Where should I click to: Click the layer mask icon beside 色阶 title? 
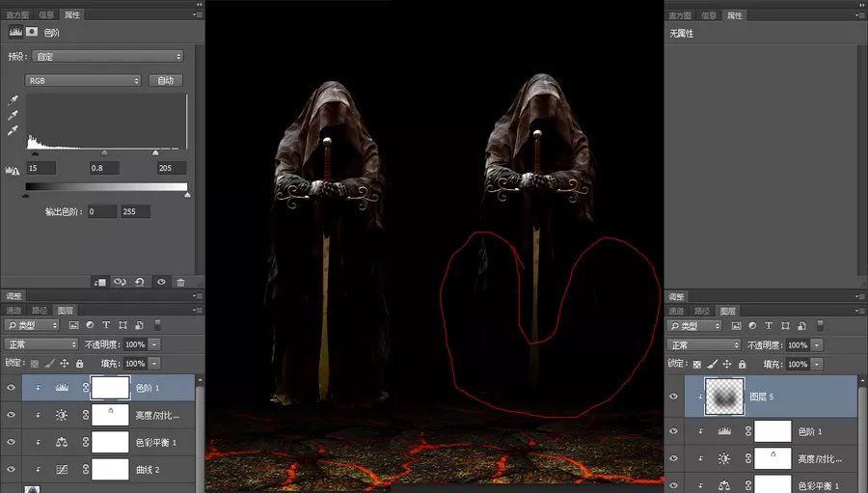click(32, 32)
